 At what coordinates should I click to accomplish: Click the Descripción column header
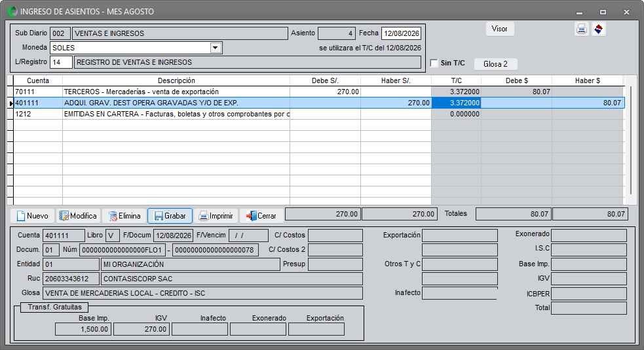click(x=176, y=80)
